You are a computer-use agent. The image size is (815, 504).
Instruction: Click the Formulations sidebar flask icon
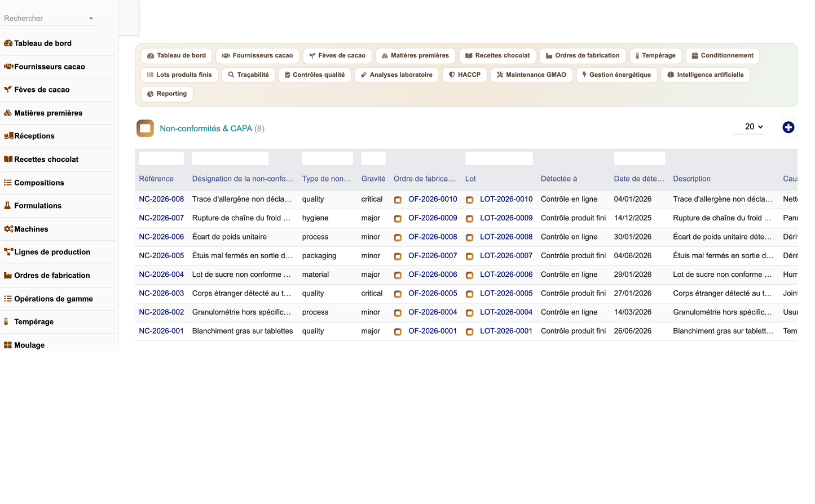[x=7, y=206]
